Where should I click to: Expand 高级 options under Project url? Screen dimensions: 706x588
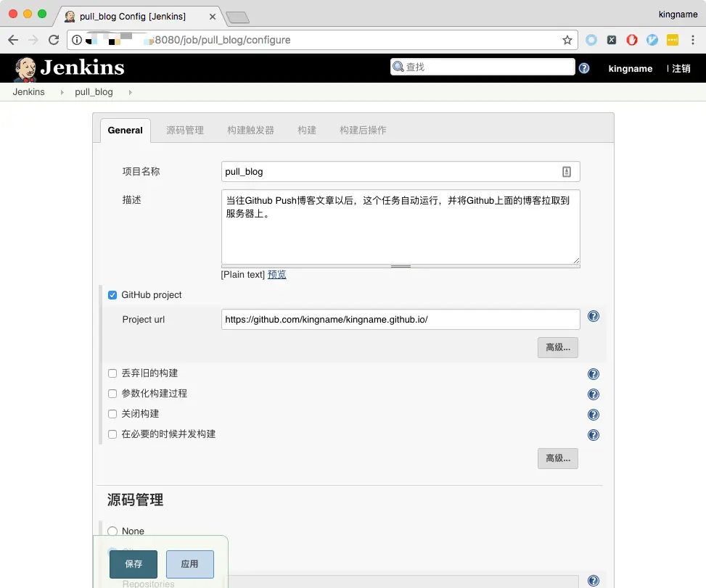(x=558, y=348)
